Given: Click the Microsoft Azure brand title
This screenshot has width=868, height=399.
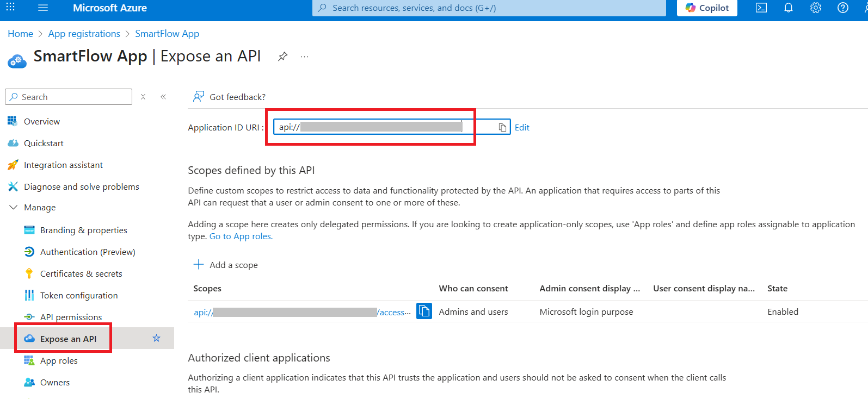Looking at the screenshot, I should [110, 8].
